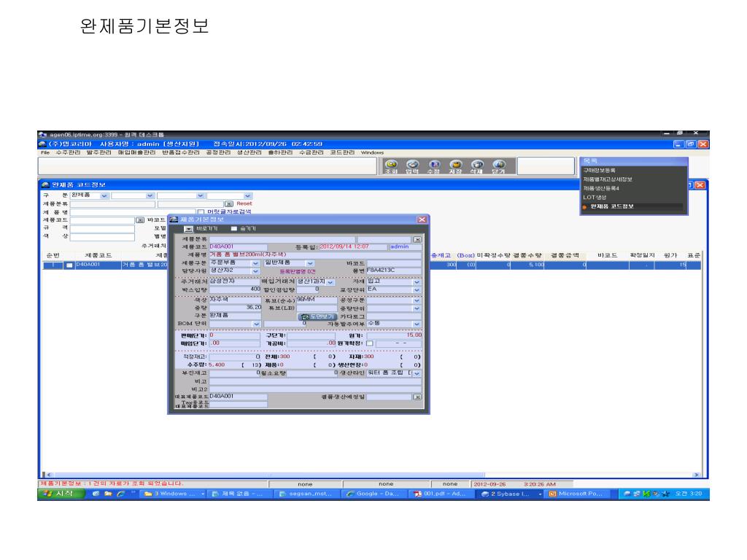Open the 매입거래처 생산1과지 dropdown
The height and width of the screenshot is (560, 747).
click(330, 282)
